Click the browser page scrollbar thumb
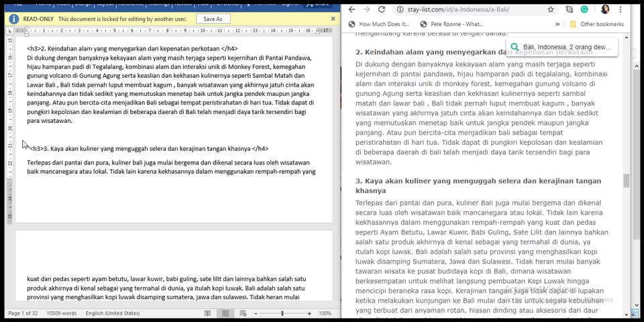Image resolution: width=644 pixels, height=322 pixels. (626, 180)
